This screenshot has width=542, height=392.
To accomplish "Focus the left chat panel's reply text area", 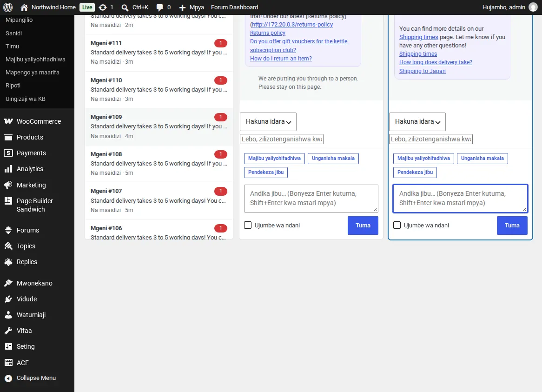I will tap(311, 199).
